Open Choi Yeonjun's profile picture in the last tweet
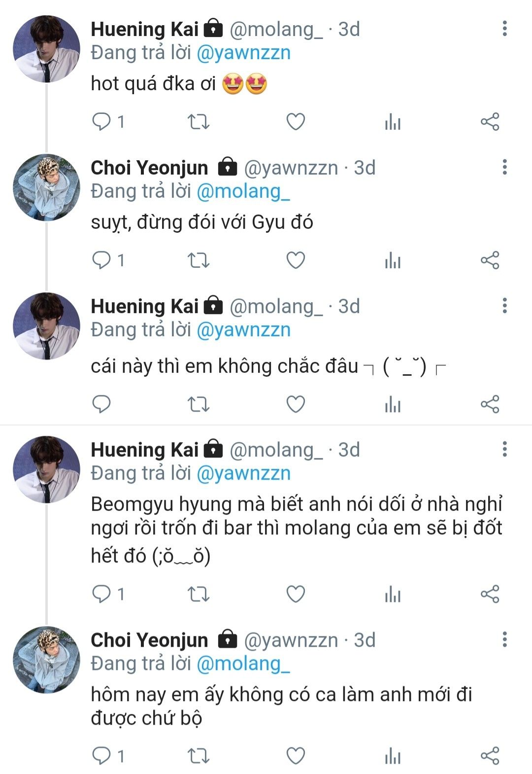This screenshot has height=774, width=532. coord(46,660)
